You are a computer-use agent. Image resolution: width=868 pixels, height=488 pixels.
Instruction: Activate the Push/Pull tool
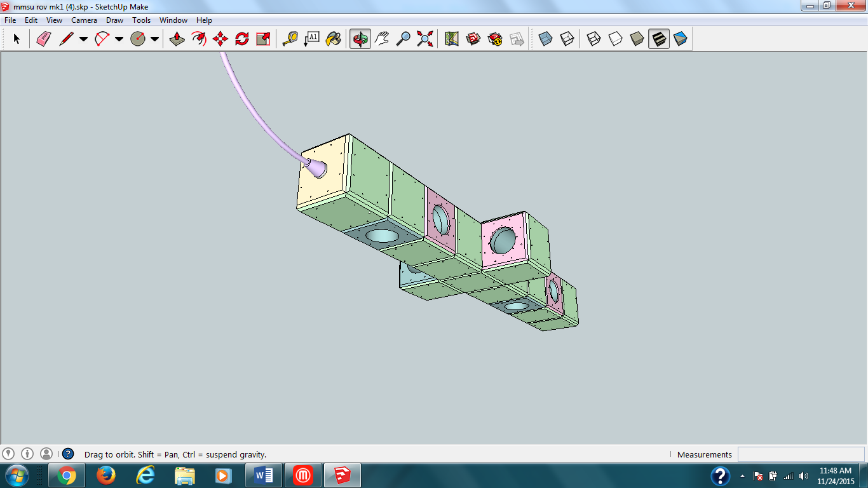click(177, 39)
